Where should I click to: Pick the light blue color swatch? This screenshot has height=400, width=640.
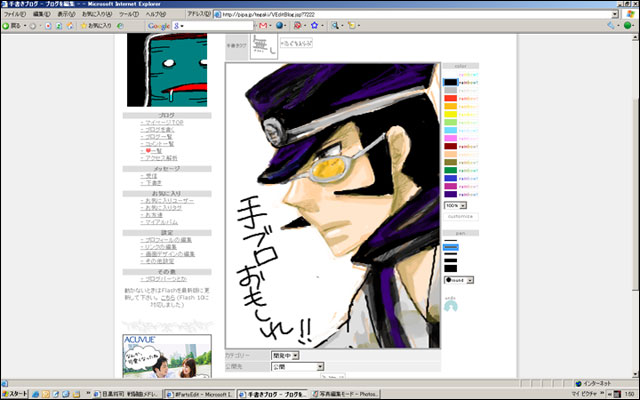451,130
